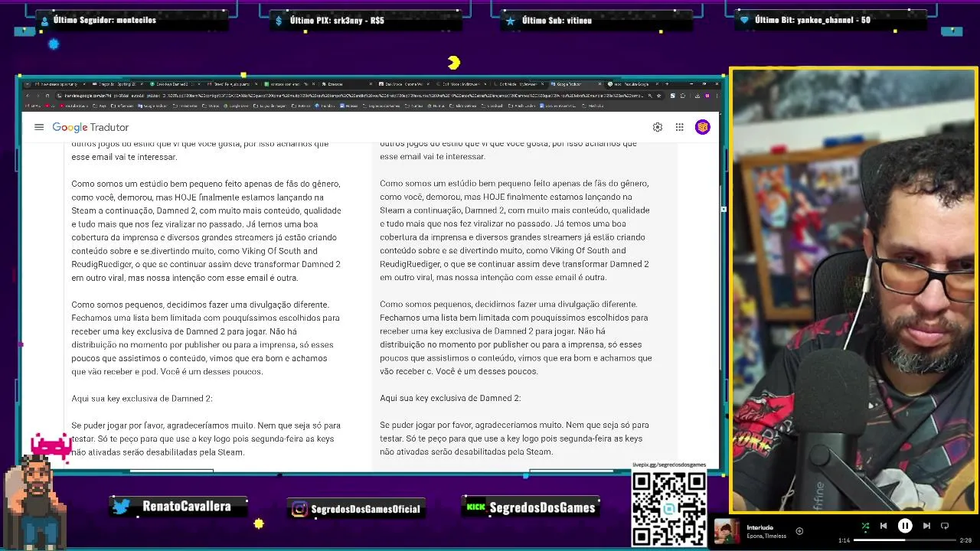Click the RenatoCavallera Twitter label
The image size is (980, 551).
[178, 506]
